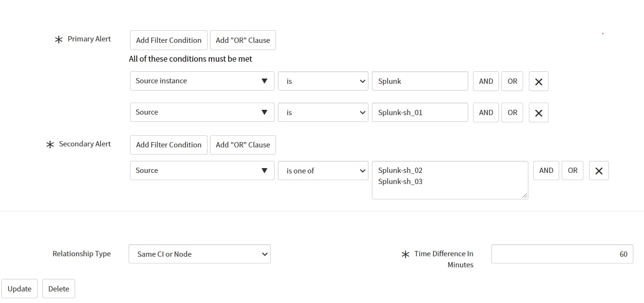Viewport: 644px width, 303px height.
Task: Click inside the Splunk value text field
Action: tap(420, 81)
